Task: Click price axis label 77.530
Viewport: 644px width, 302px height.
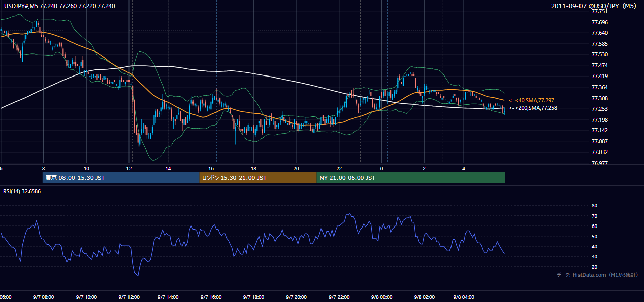Action: pos(600,54)
